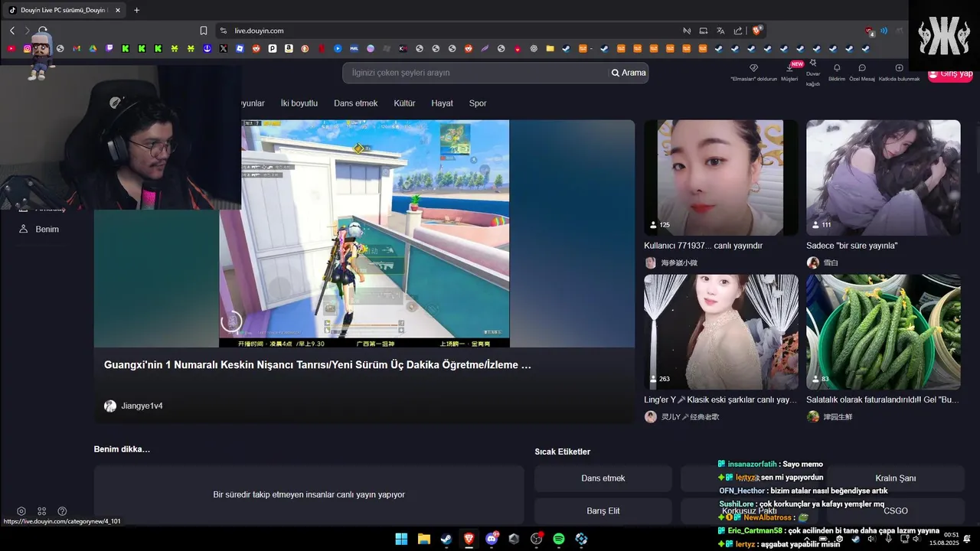Open File Explorer from the taskbar
The width and height of the screenshot is (980, 551).
[x=423, y=539]
